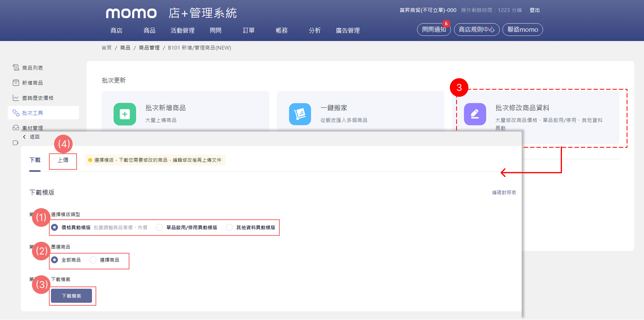The height and width of the screenshot is (320, 644).
Task: Click the 批次更新 section heading
Action: point(114,81)
